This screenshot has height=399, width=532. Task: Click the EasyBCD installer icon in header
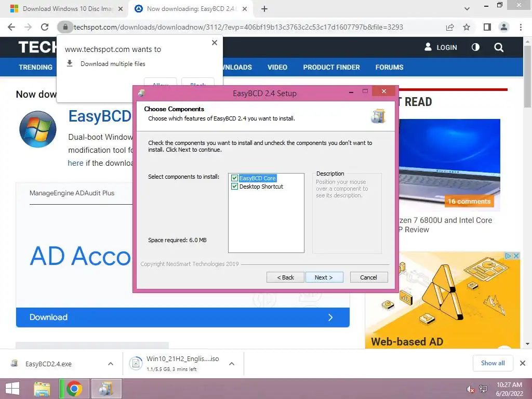click(x=378, y=116)
